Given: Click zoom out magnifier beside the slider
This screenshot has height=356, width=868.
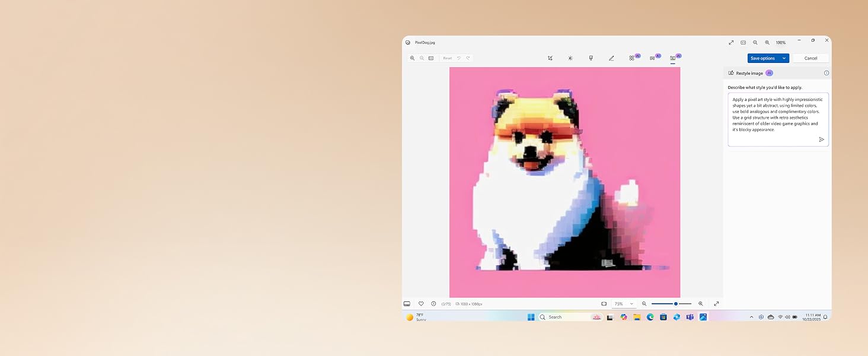Looking at the screenshot, I should (644, 304).
